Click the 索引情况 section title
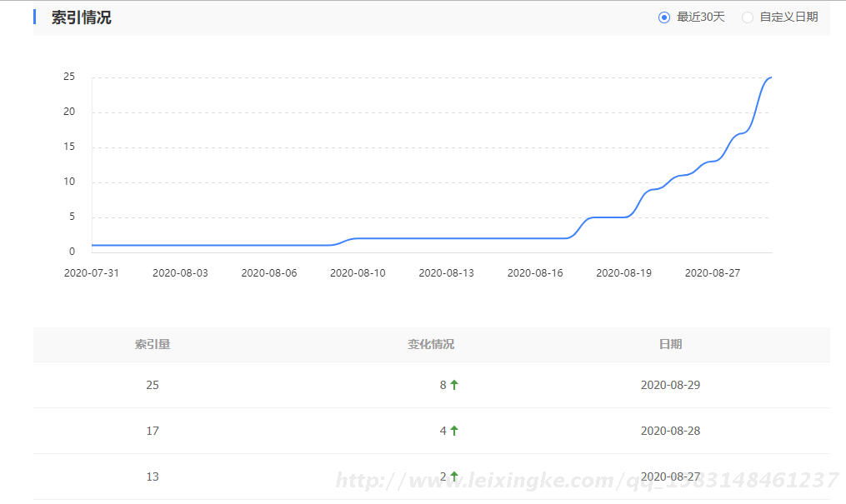The image size is (846, 504). 81,17
